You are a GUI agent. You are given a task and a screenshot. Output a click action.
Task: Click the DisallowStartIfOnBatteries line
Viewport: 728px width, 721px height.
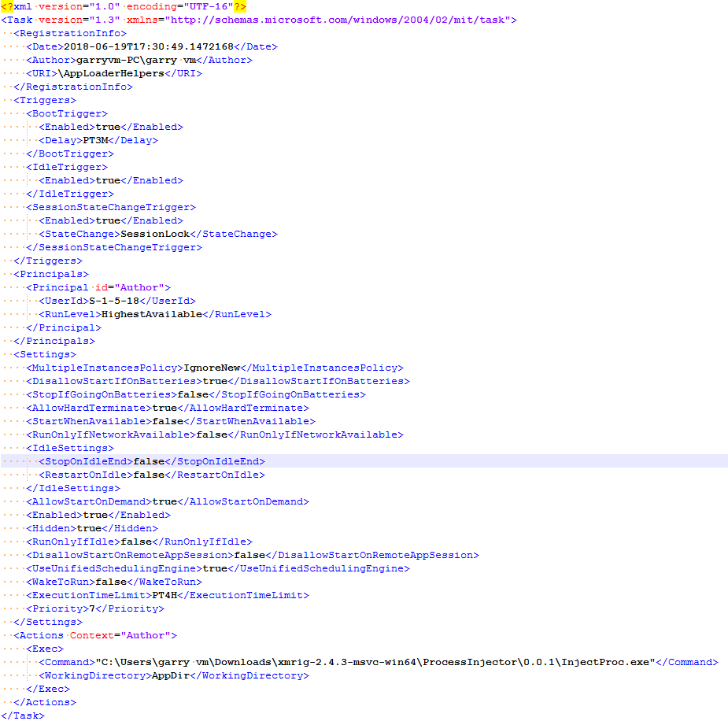218,381
